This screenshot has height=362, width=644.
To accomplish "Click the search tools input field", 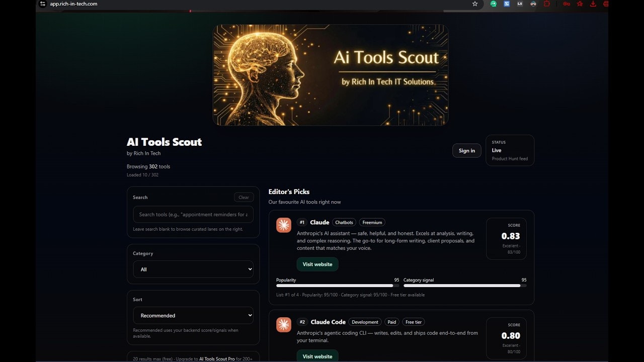I will (x=193, y=214).
